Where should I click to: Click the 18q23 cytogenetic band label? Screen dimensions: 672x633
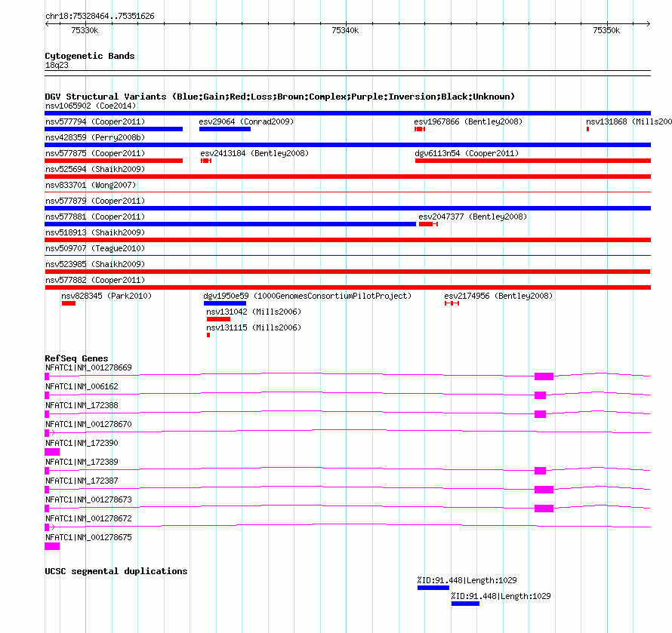[57, 65]
